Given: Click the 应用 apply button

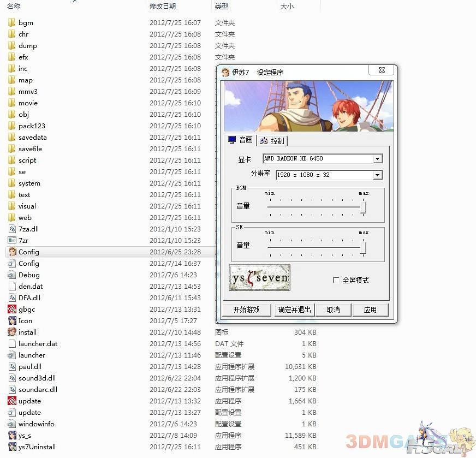Looking at the screenshot, I should (x=370, y=310).
